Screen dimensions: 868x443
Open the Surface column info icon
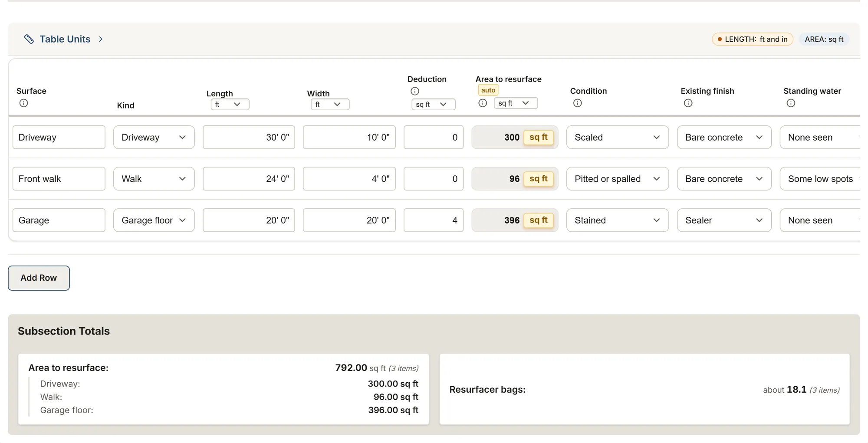[24, 103]
